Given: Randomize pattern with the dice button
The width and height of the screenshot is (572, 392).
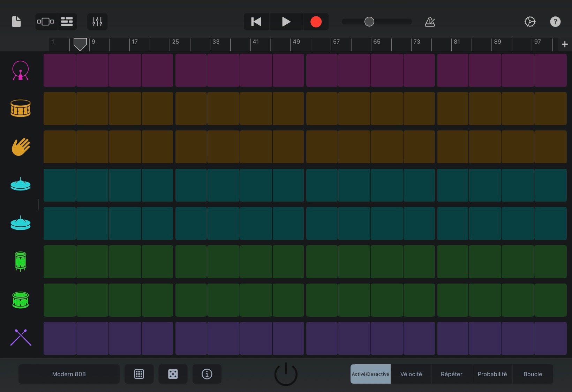Looking at the screenshot, I should 173,374.
